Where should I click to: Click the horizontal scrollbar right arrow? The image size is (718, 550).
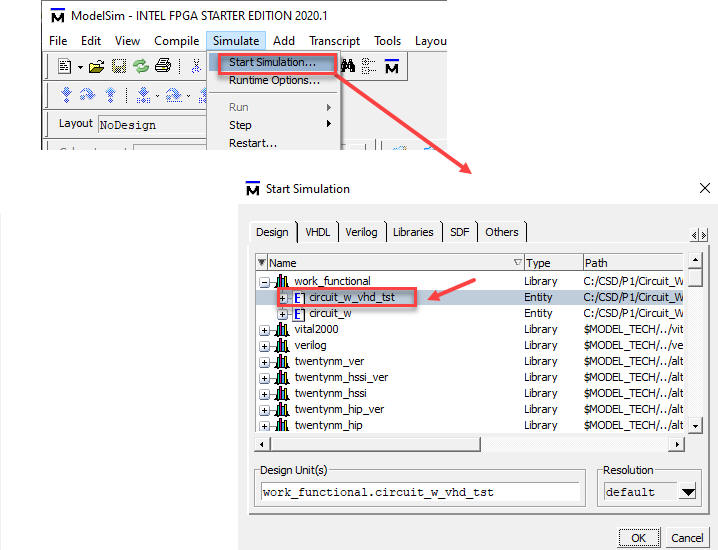pos(677,444)
